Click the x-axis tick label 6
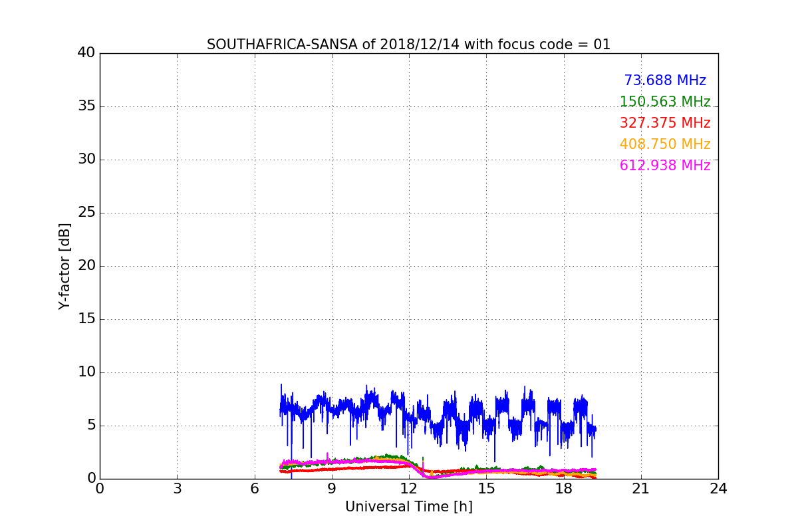 tap(254, 489)
